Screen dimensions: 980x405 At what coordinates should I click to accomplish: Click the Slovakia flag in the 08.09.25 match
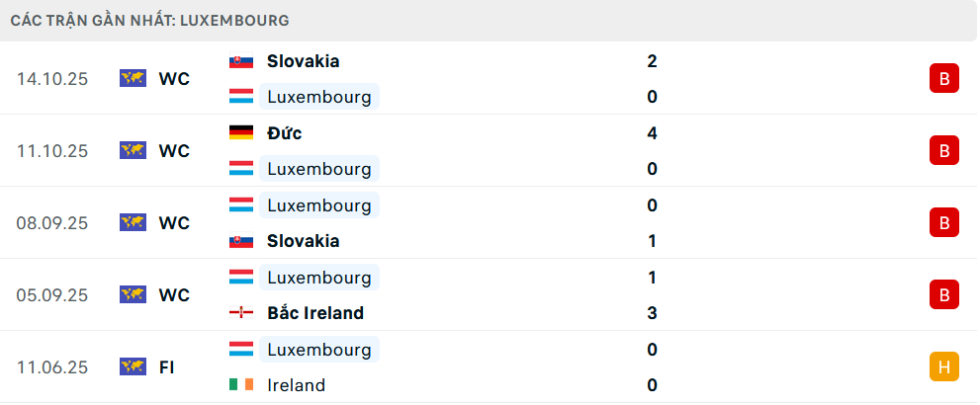tap(240, 241)
